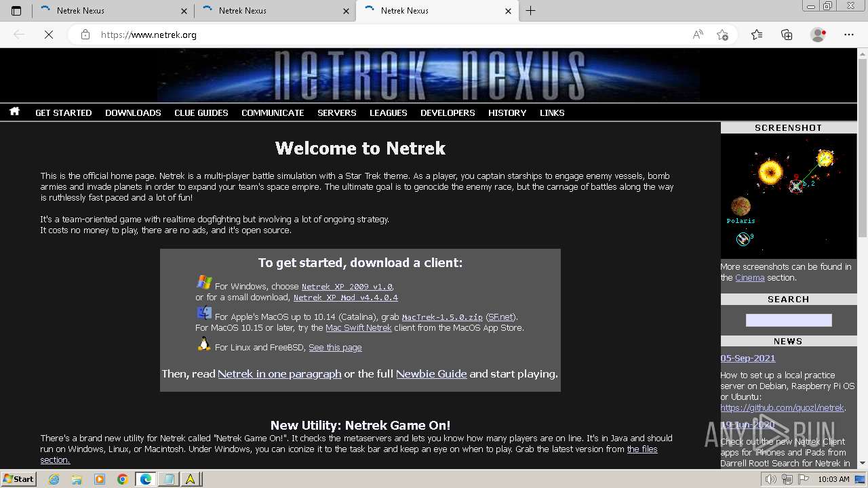The image size is (868, 488).
Task: Click the taskbar clock showing 10:03 AM
Action: click(x=833, y=479)
